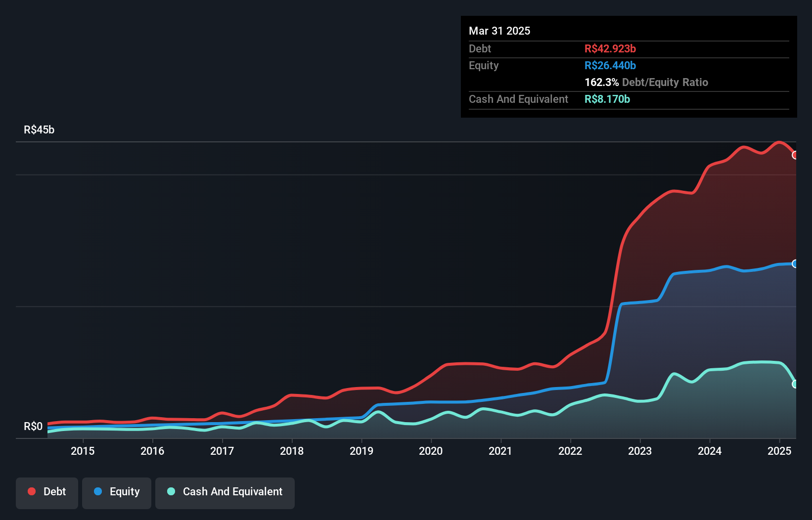
Task: Click the teal Cash legend dot
Action: coord(171,491)
